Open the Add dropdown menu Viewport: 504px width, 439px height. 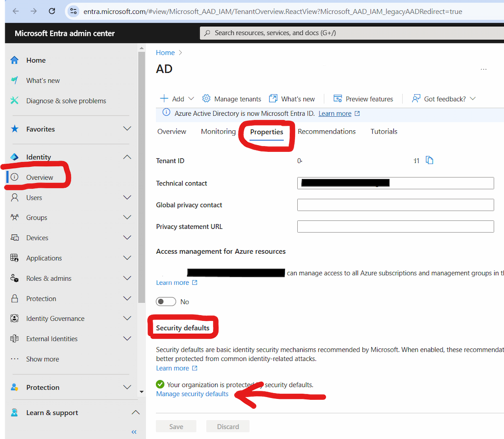[x=177, y=99]
